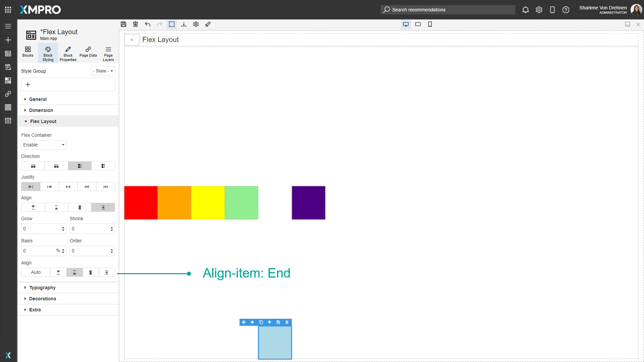Image resolution: width=644 pixels, height=362 pixels.
Task: Delete the selected blue block via its trash icon
Action: click(x=287, y=322)
